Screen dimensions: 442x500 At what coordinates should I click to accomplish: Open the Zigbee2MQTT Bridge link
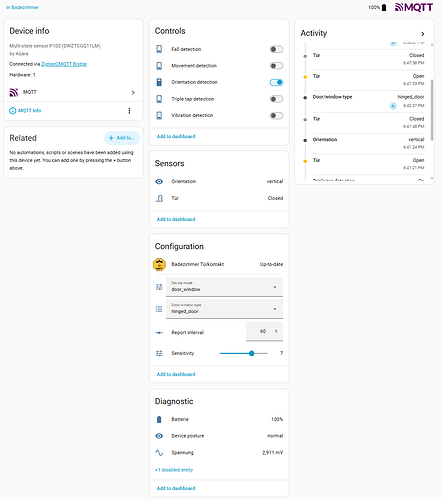point(64,64)
